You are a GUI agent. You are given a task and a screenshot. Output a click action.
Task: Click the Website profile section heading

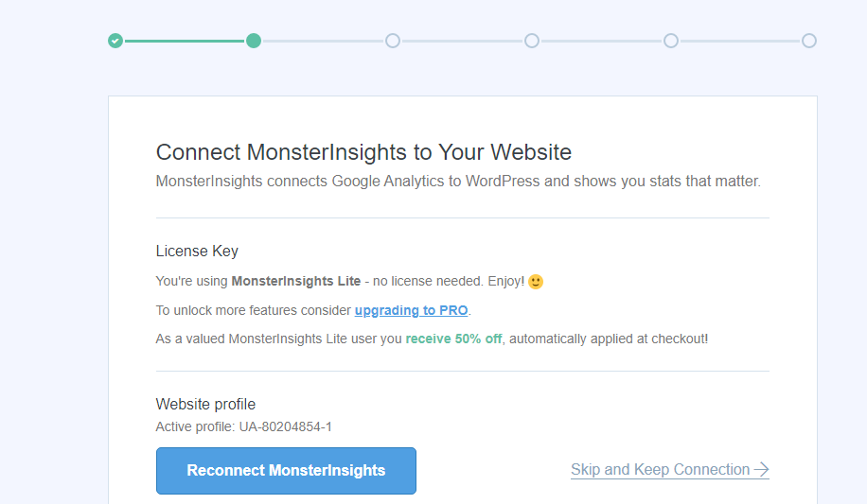pos(205,405)
